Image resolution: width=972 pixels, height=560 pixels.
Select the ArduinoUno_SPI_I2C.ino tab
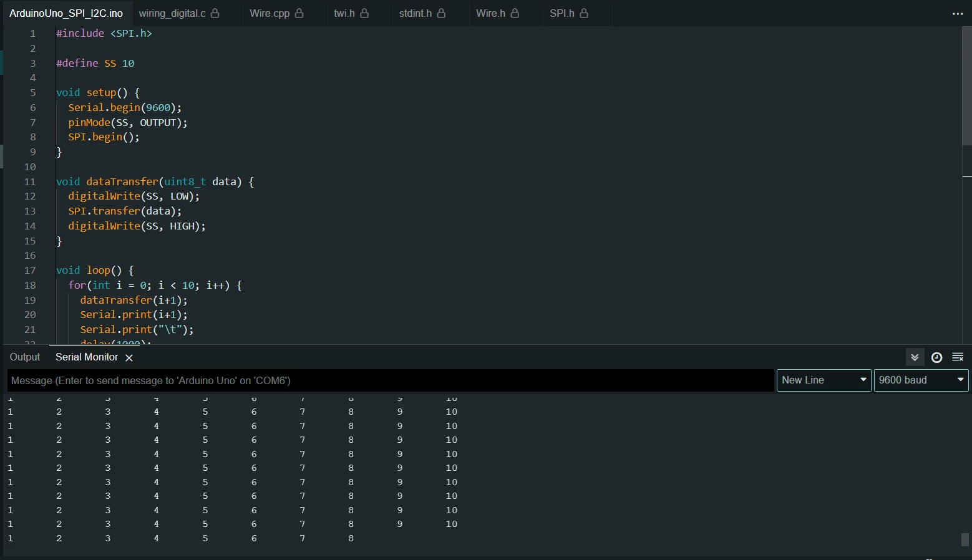(x=66, y=13)
